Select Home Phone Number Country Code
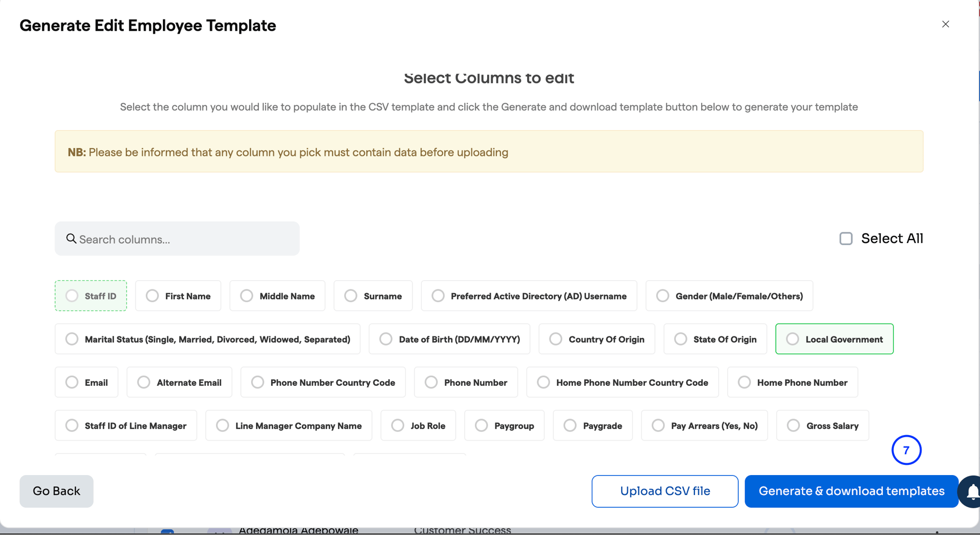This screenshot has width=980, height=535. 623,382
